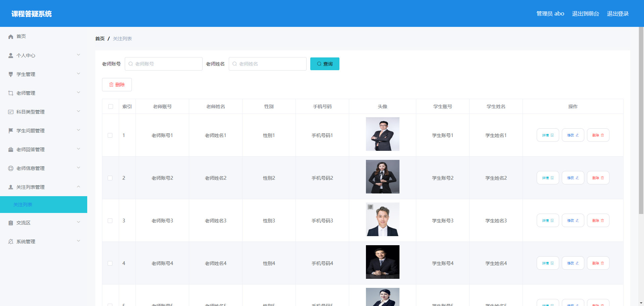Expand 老师管理 with its chevron
The height and width of the screenshot is (306, 644).
tap(78, 92)
